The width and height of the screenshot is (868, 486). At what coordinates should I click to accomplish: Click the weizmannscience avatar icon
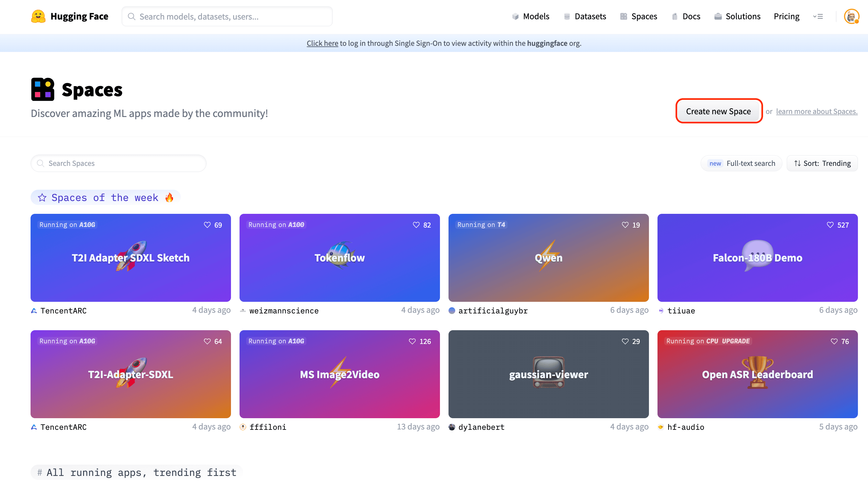pyautogui.click(x=243, y=311)
